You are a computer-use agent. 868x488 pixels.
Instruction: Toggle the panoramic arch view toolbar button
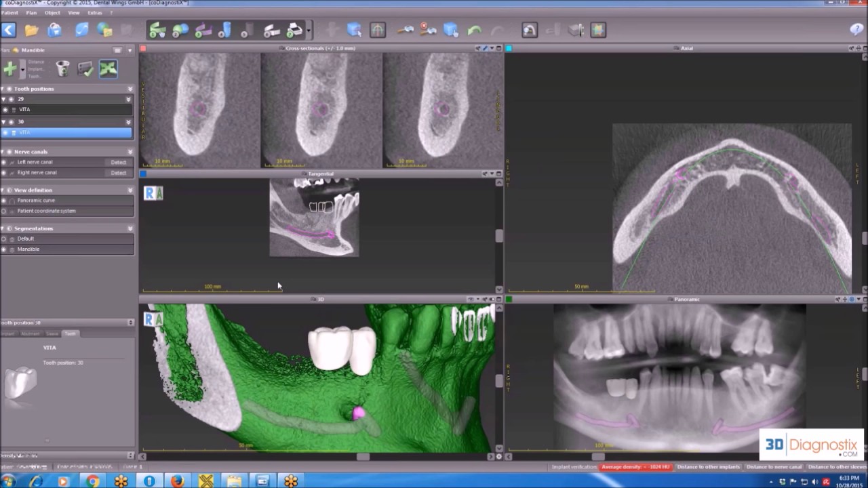pyautogui.click(x=378, y=30)
